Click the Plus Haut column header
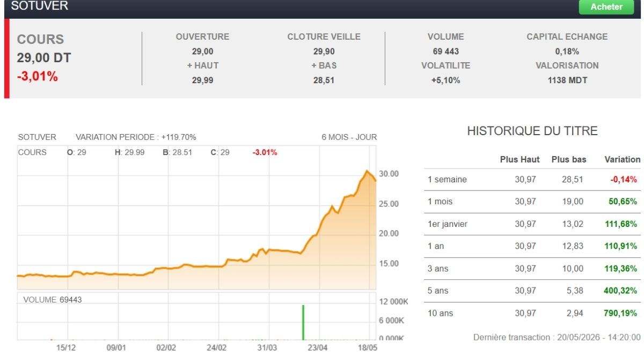Image resolution: width=644 pixels, height=362 pixels. (x=519, y=159)
